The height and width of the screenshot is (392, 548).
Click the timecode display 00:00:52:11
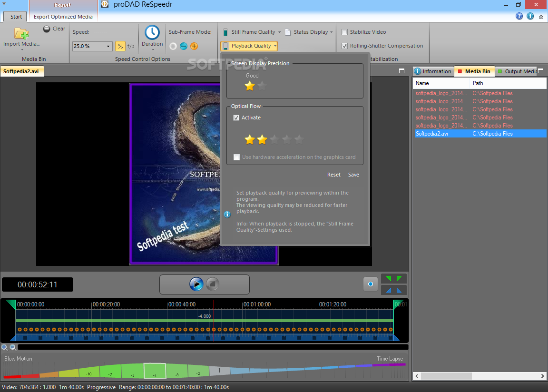38,284
